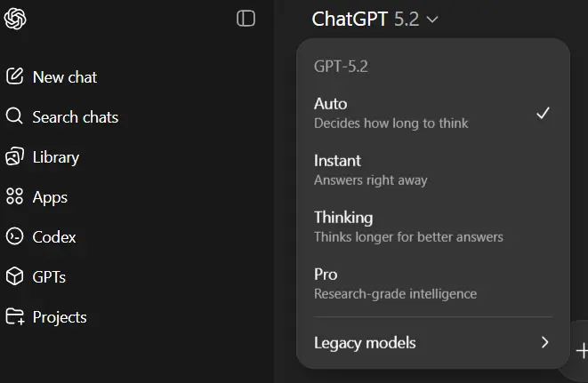The image size is (588, 383).
Task: Click the Apps grid icon
Action: click(14, 196)
